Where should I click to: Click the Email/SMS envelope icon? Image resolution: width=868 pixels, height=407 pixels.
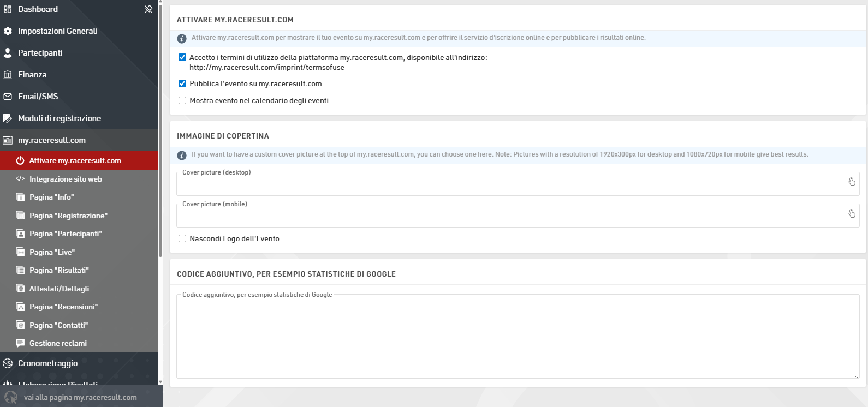[8, 97]
